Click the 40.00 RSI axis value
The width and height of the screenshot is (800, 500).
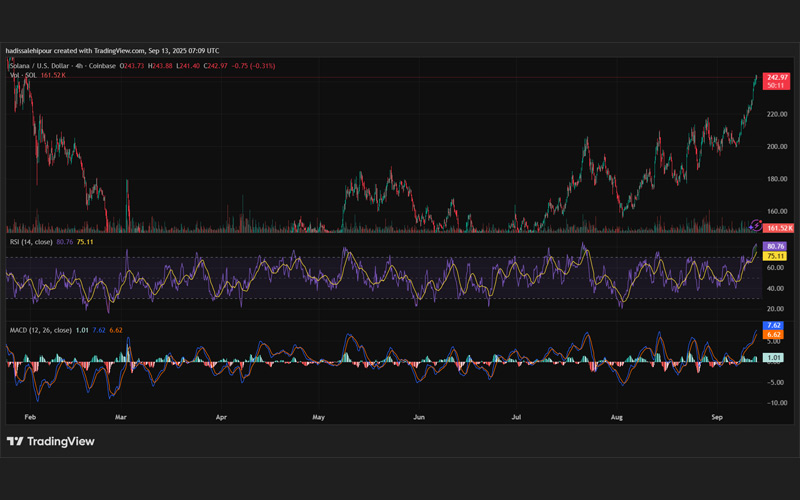775,288
